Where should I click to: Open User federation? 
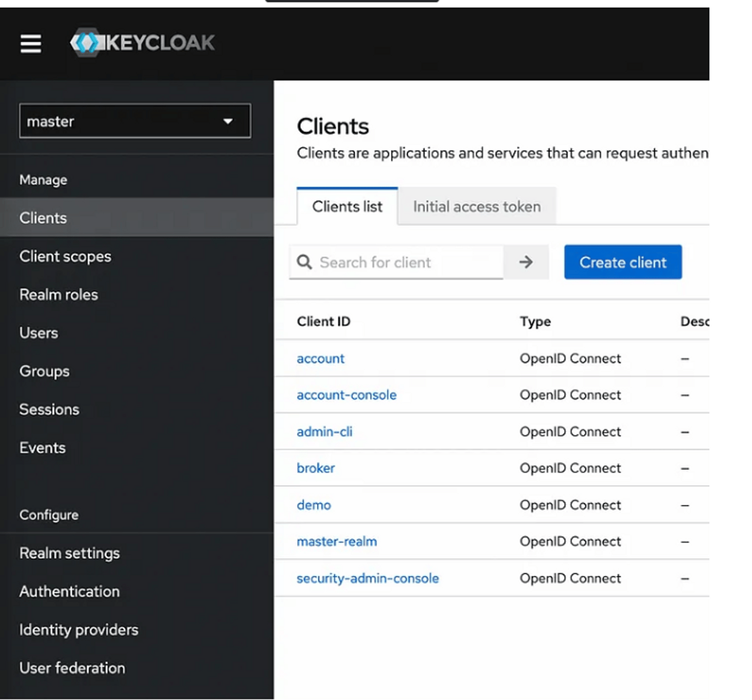(x=137, y=668)
